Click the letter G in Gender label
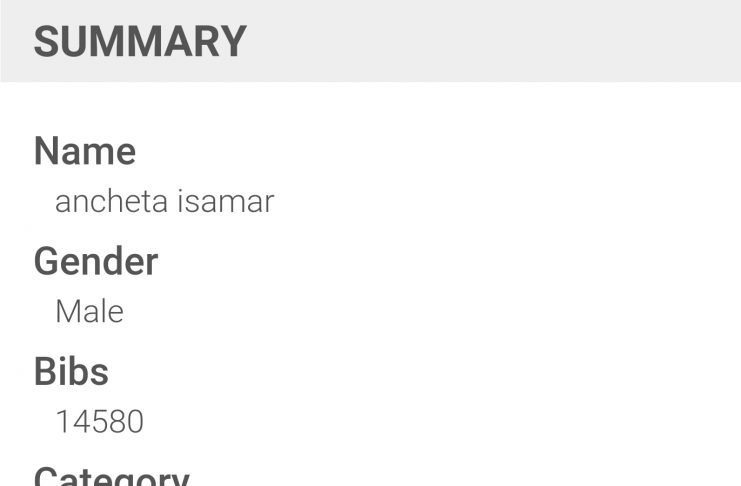This screenshot has height=486, width=741. click(x=48, y=261)
